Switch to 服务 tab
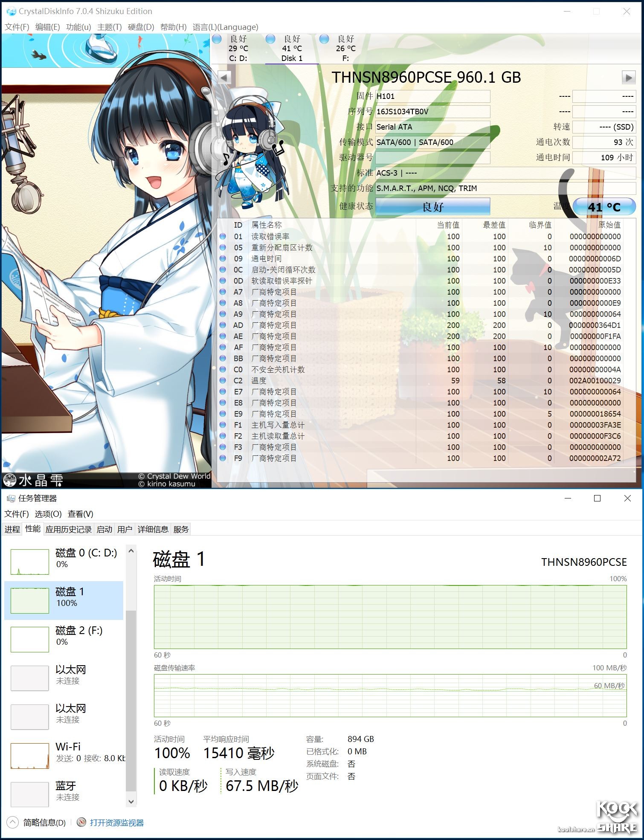Image resolution: width=644 pixels, height=840 pixels. pyautogui.click(x=181, y=529)
